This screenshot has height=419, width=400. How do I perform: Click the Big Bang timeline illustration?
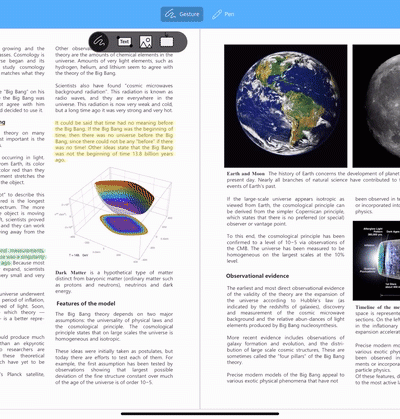pyautogui.click(x=376, y=261)
